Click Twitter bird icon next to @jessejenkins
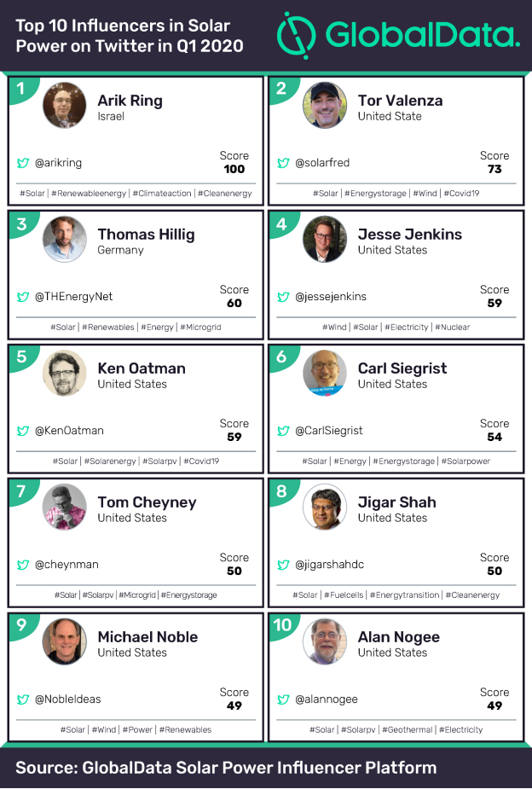532x789 pixels. pyautogui.click(x=284, y=297)
